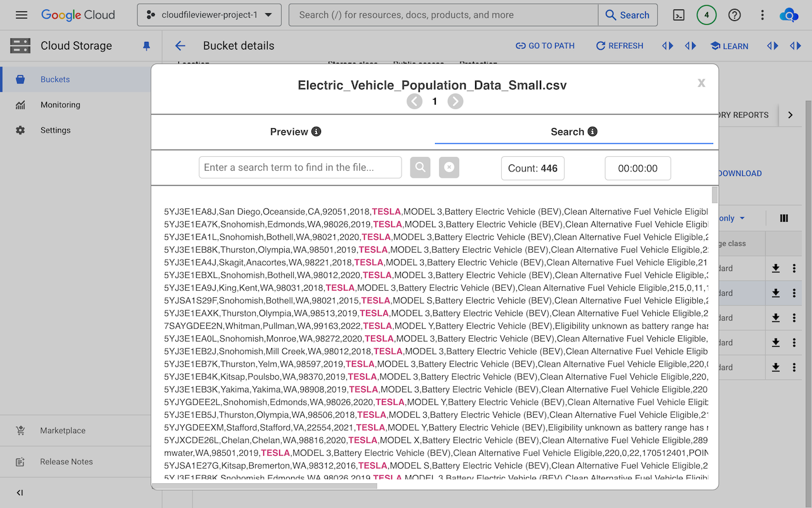Click the horizontal scrollbar in the results
The width and height of the screenshot is (812, 508).
tap(265, 486)
